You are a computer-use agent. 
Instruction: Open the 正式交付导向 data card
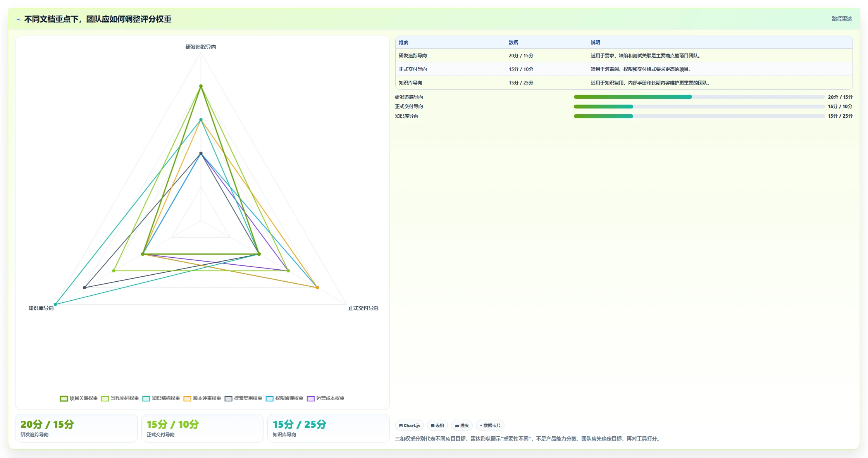coord(202,428)
